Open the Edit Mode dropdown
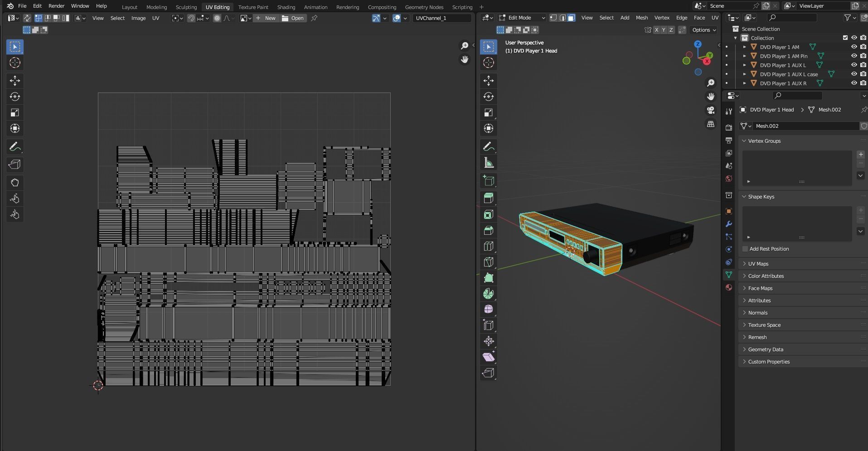Viewport: 868px width, 451px height. (522, 18)
